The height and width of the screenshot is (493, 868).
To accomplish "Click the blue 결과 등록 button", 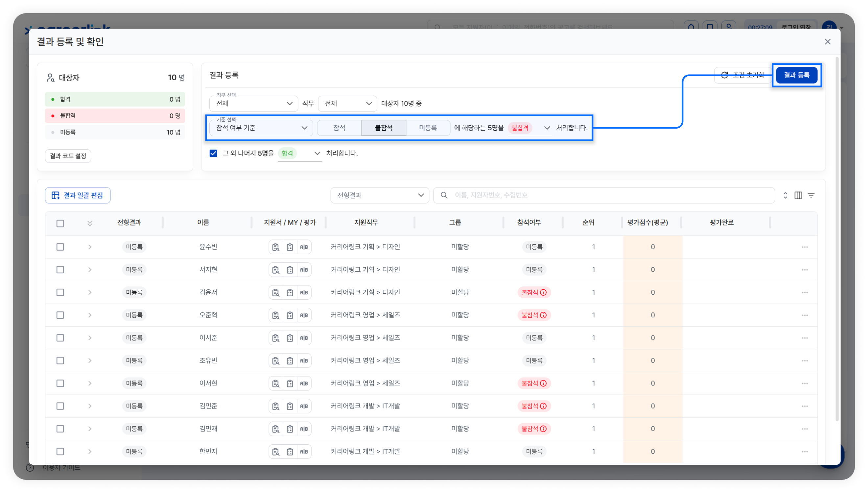I will (x=797, y=75).
